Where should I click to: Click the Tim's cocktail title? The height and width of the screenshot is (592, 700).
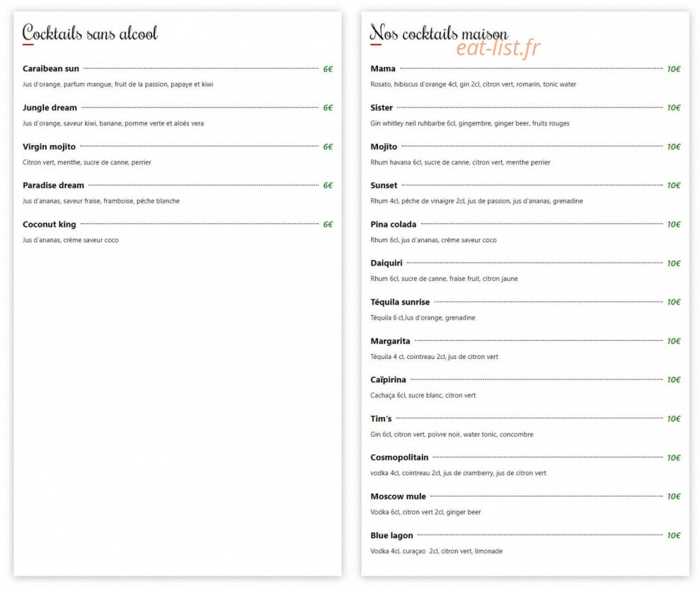click(381, 419)
